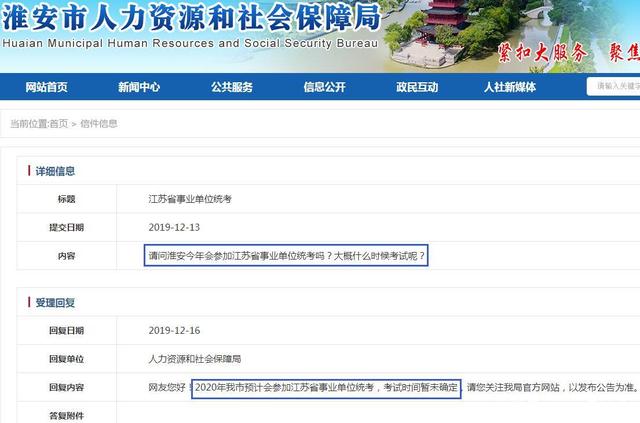Click the submission date 2019-12-13

(x=174, y=227)
